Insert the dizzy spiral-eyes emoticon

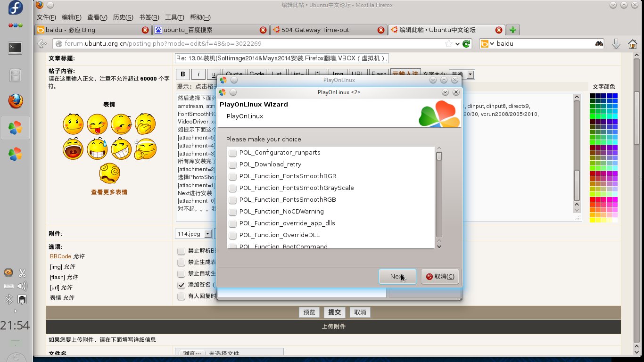click(x=109, y=173)
